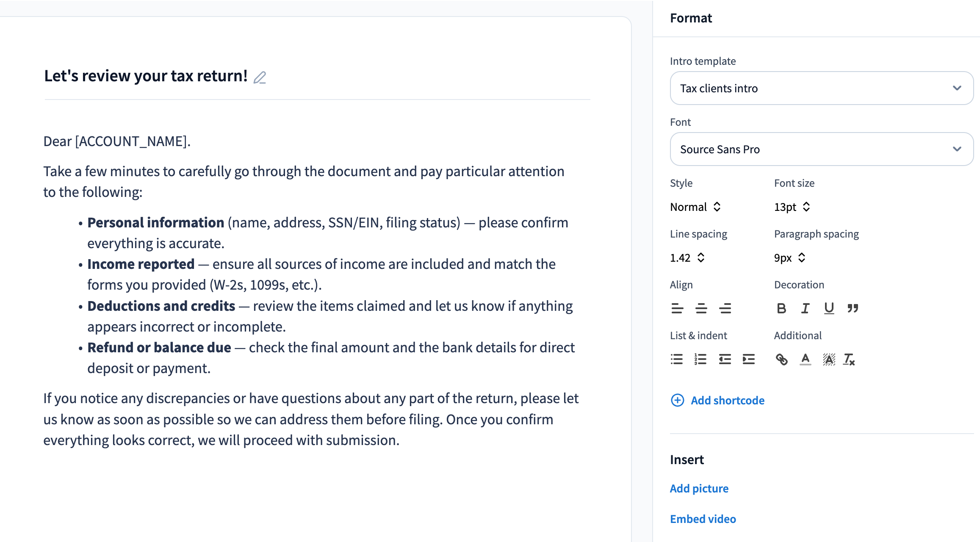Apply blockquote formatting
The height and width of the screenshot is (542, 980).
853,308
